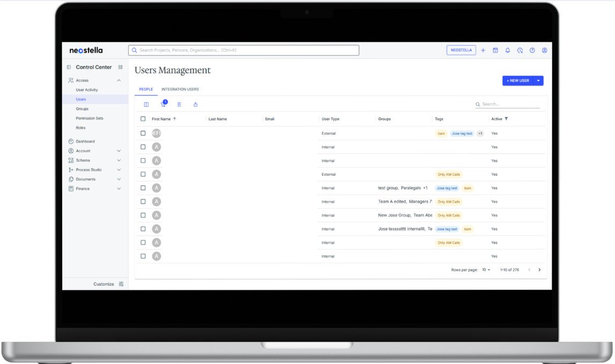Switch to the Integration Users tab

(180, 90)
